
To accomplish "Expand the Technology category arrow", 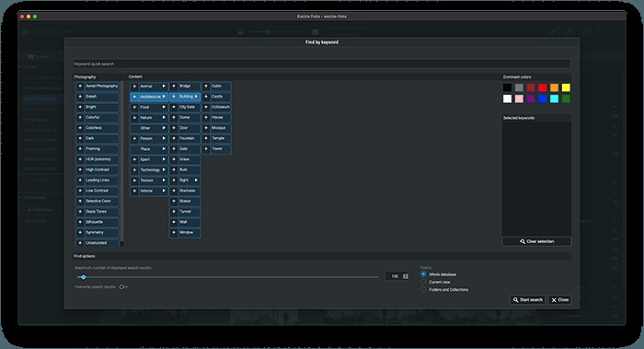I will pyautogui.click(x=164, y=169).
